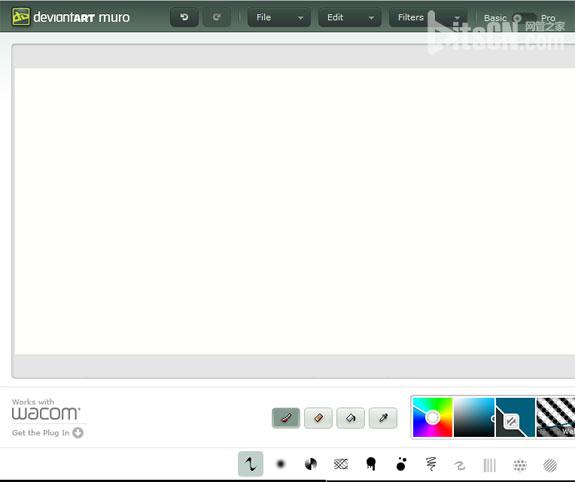Viewport: 575px width, 482px height.
Task: Open the File dropdown menu
Action: click(x=279, y=17)
